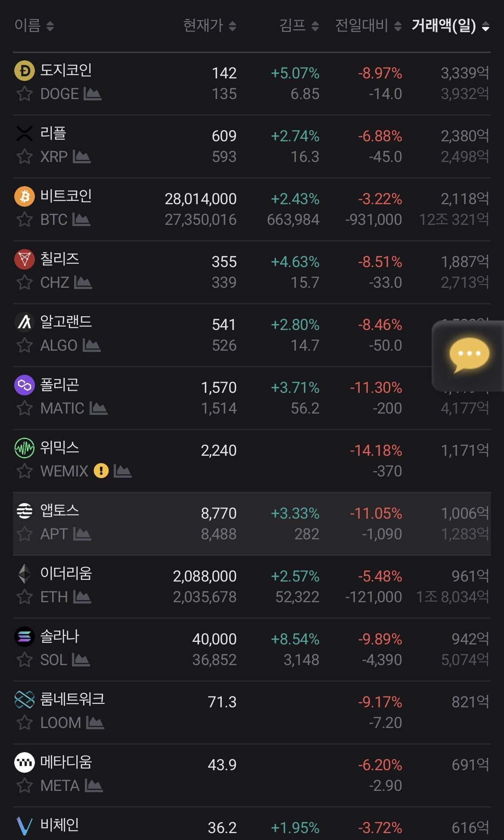Open DOGE mini chart icon
Viewport: 504px width, 840px height.
click(92, 93)
